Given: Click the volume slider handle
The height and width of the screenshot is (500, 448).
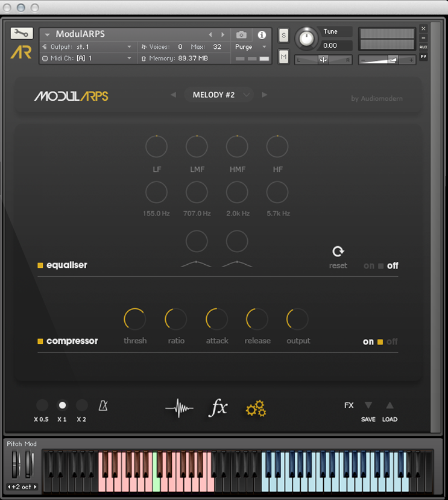Looking at the screenshot, I should (393, 60).
